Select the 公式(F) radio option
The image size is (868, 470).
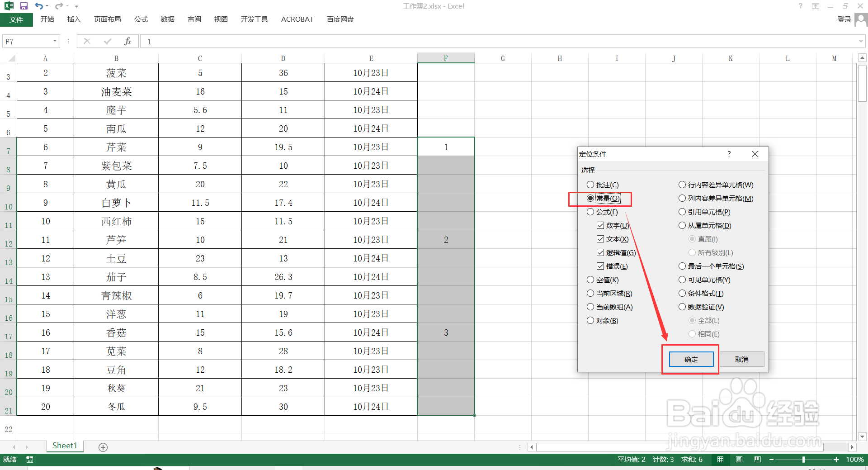click(x=602, y=212)
